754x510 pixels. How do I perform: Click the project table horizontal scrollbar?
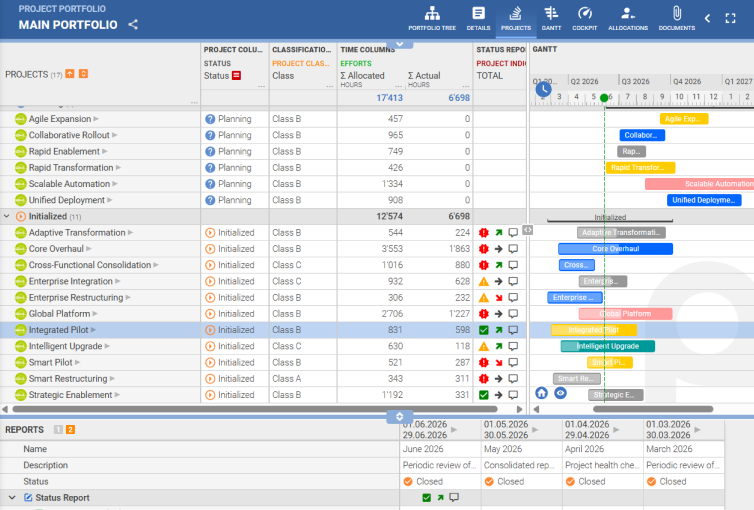[255, 410]
